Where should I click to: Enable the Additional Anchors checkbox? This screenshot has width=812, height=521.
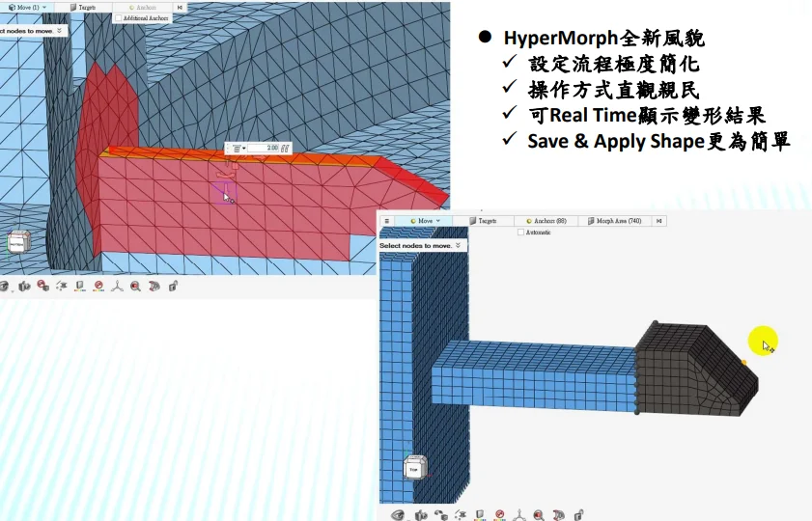point(119,18)
